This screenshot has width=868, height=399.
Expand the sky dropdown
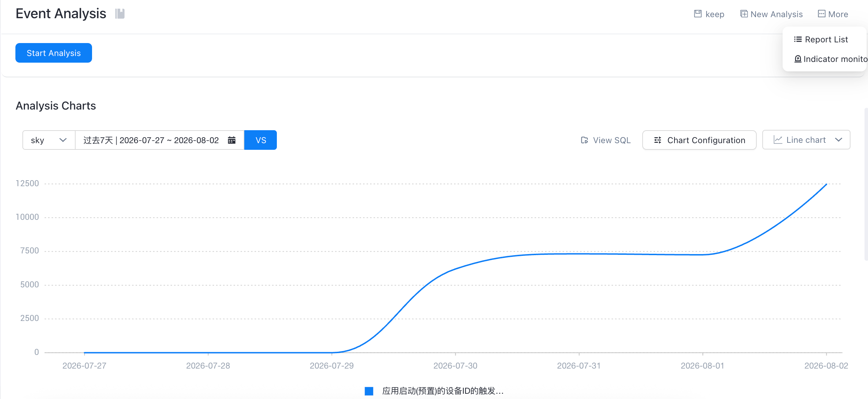pos(49,140)
